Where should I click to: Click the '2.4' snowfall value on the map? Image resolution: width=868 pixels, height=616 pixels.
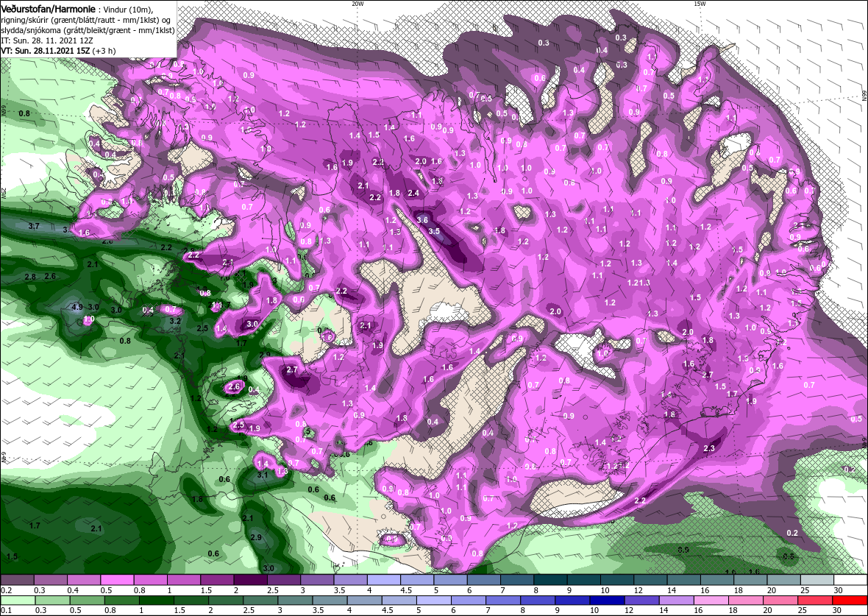pos(413,194)
